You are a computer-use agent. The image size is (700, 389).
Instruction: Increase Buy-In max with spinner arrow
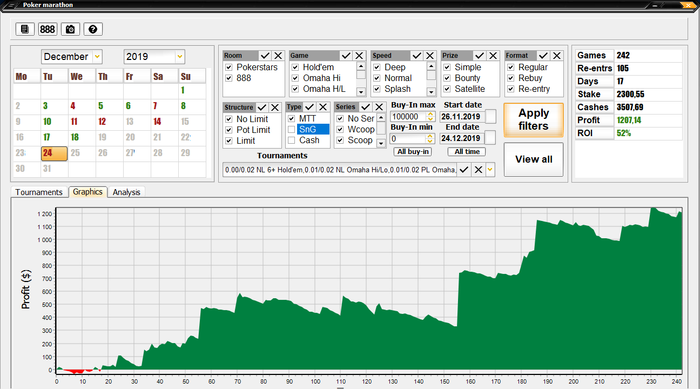coord(430,114)
